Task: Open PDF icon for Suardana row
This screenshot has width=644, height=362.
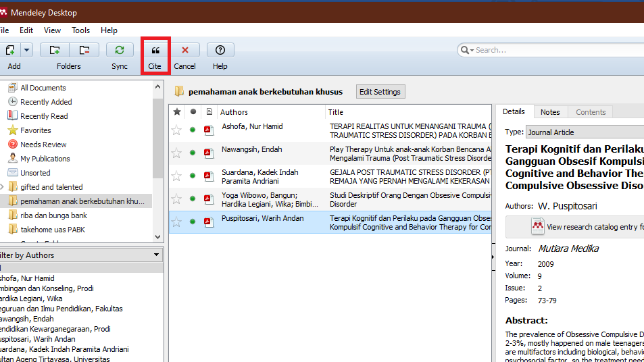Action: (x=209, y=176)
